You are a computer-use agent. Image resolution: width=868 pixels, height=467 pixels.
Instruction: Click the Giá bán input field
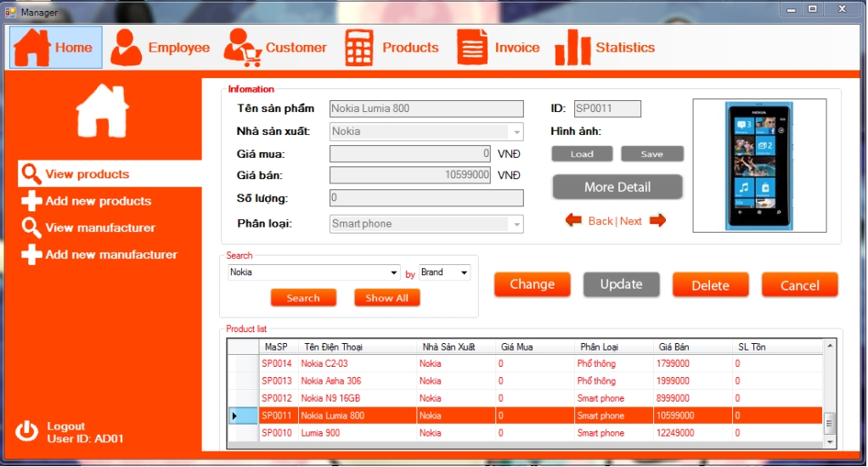pos(409,175)
